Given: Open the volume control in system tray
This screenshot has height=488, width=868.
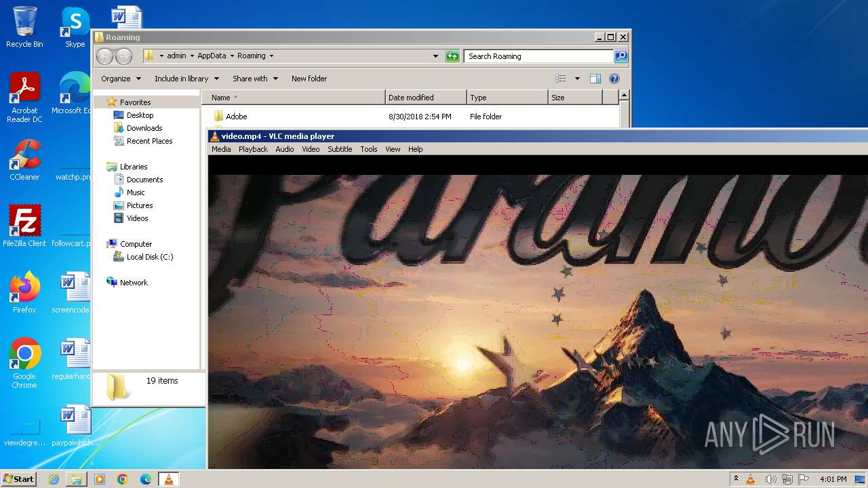Looking at the screenshot, I should pyautogui.click(x=771, y=479).
